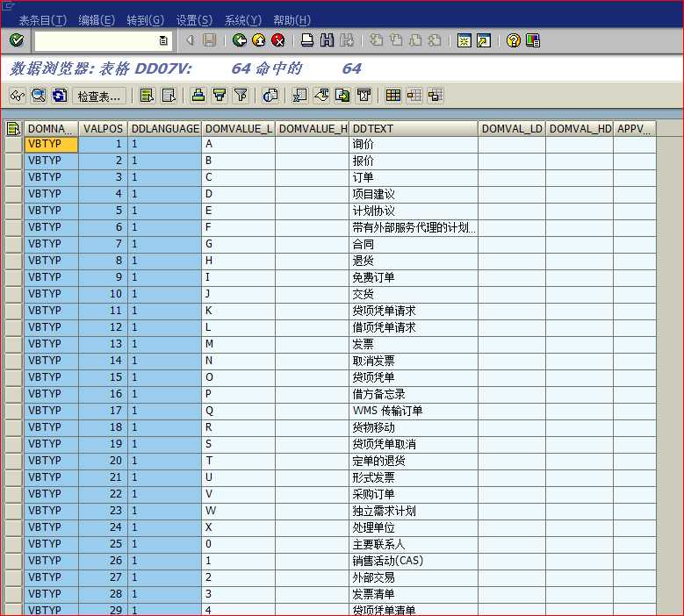
Task: Click the grayed Save diskette icon
Action: [209, 40]
